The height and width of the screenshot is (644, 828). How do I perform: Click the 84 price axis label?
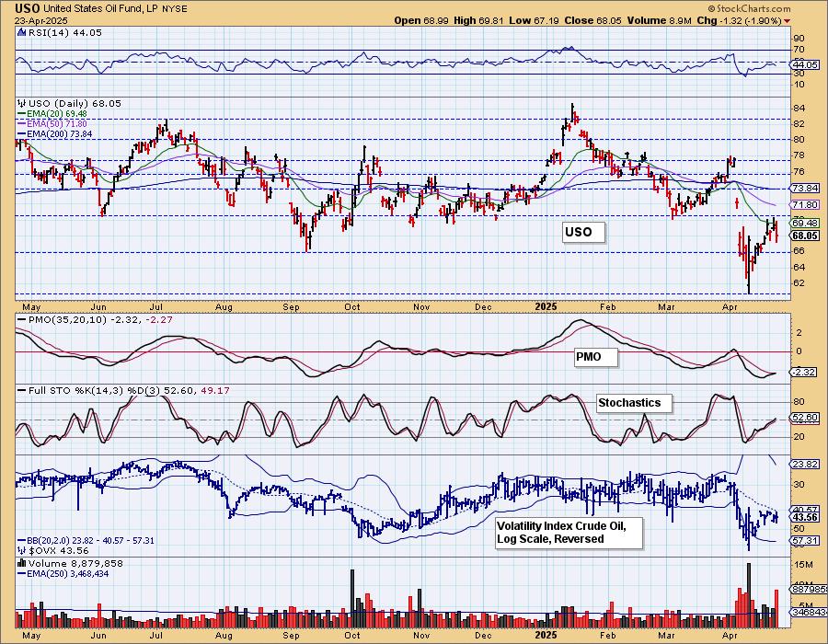click(x=799, y=109)
